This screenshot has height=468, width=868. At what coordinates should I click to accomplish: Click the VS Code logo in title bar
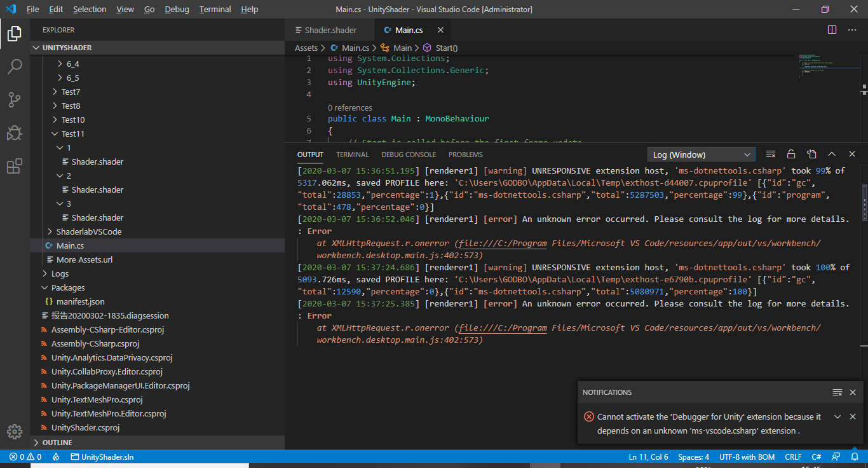(x=11, y=9)
